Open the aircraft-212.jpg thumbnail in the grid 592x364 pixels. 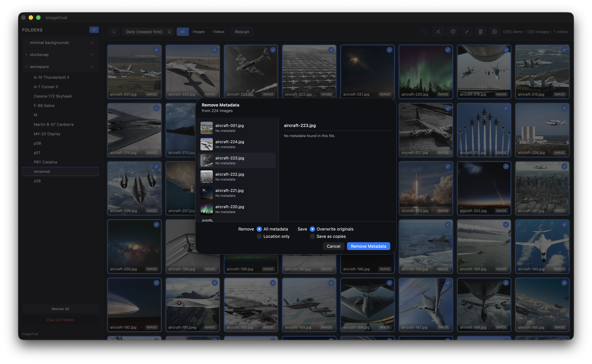484,130
